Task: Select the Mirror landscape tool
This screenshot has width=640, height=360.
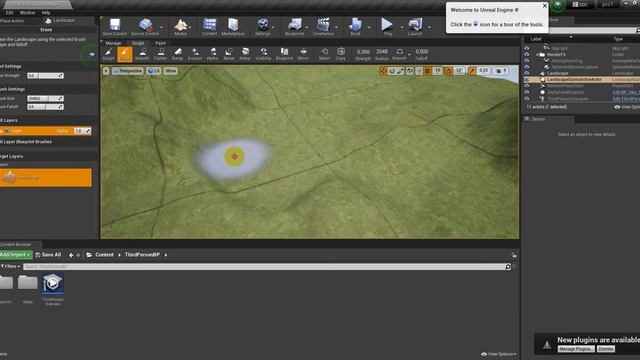Action: (x=303, y=54)
